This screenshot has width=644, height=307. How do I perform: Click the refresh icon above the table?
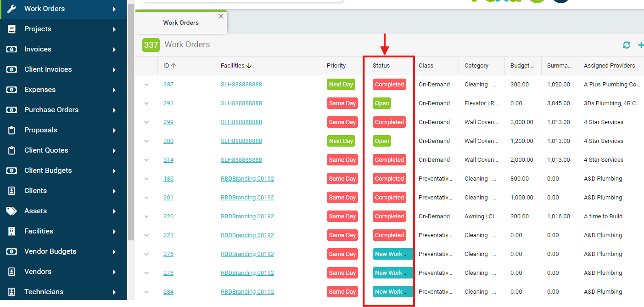[x=627, y=45]
